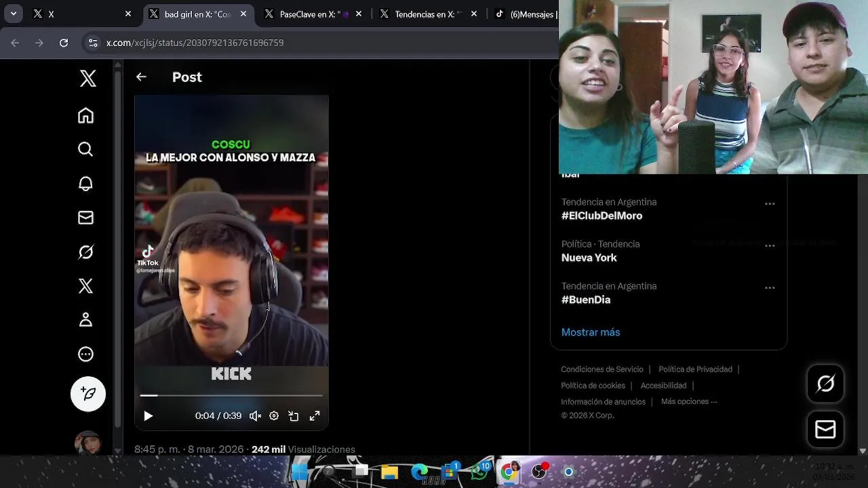Click the Chrome icon in the taskbar
Screen dimensions: 868x488
(509, 472)
